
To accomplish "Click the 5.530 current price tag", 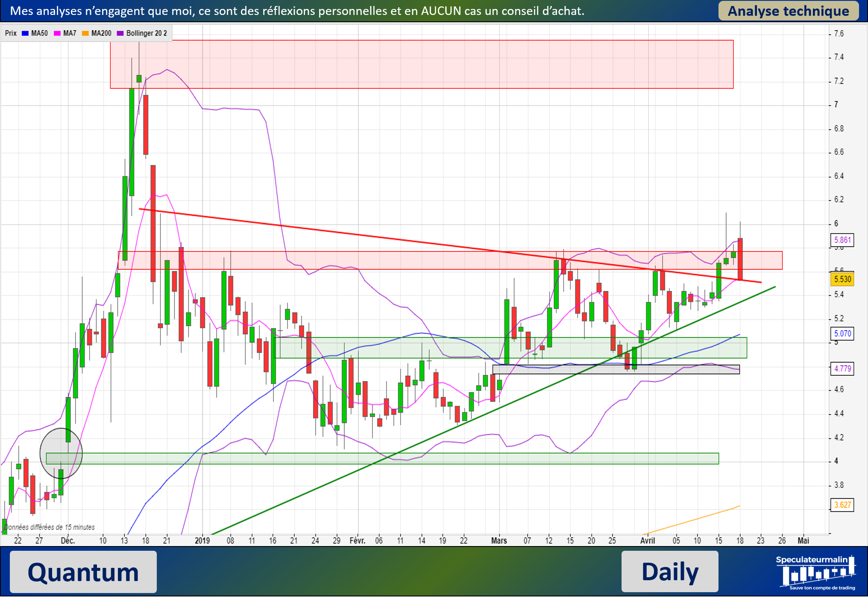I will [842, 279].
